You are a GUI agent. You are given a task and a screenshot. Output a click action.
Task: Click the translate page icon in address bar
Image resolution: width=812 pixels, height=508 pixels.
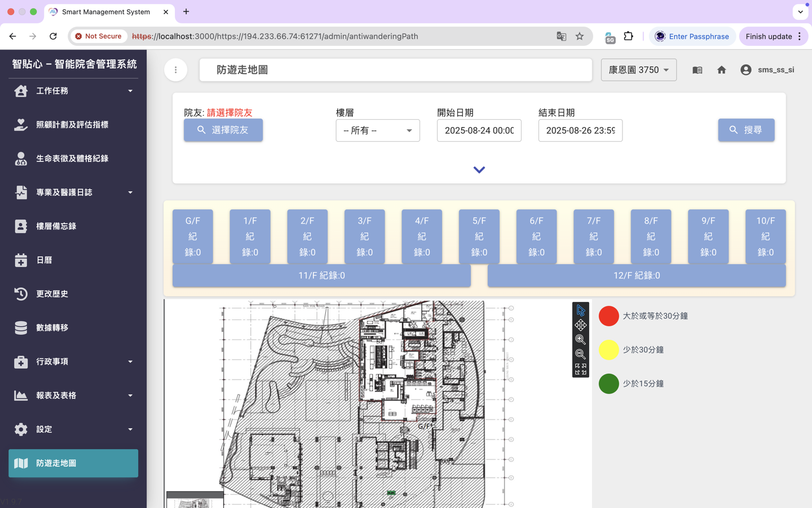(x=561, y=36)
